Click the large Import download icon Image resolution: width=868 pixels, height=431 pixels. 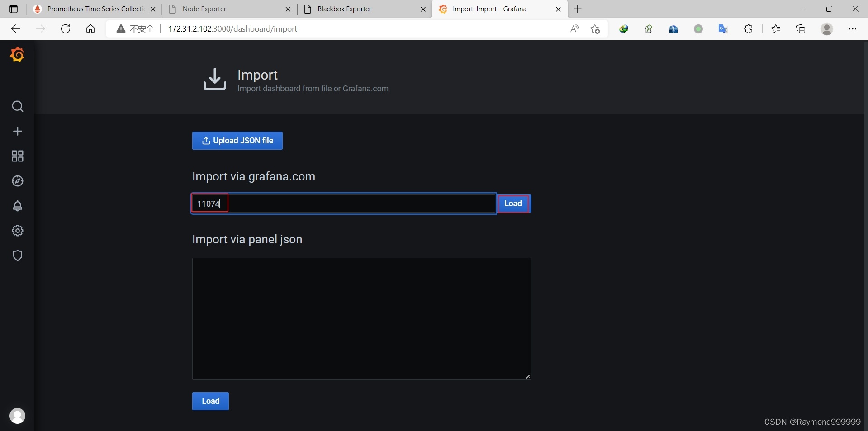click(x=214, y=79)
